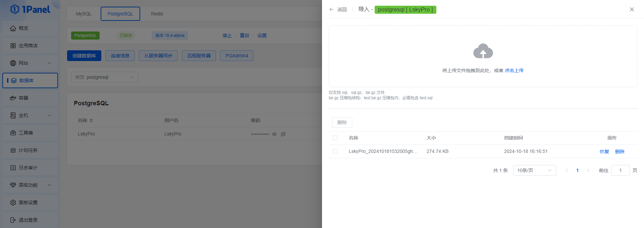Switch to the PostgreSQL tab
The height and width of the screenshot is (228, 644).
pos(120,14)
